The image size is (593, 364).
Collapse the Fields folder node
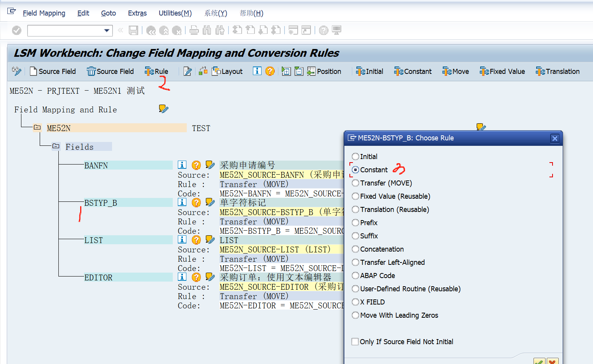[x=56, y=146]
